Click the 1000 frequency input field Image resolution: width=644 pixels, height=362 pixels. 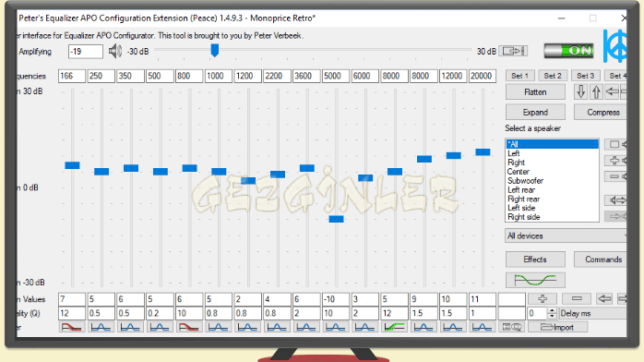[x=218, y=76]
